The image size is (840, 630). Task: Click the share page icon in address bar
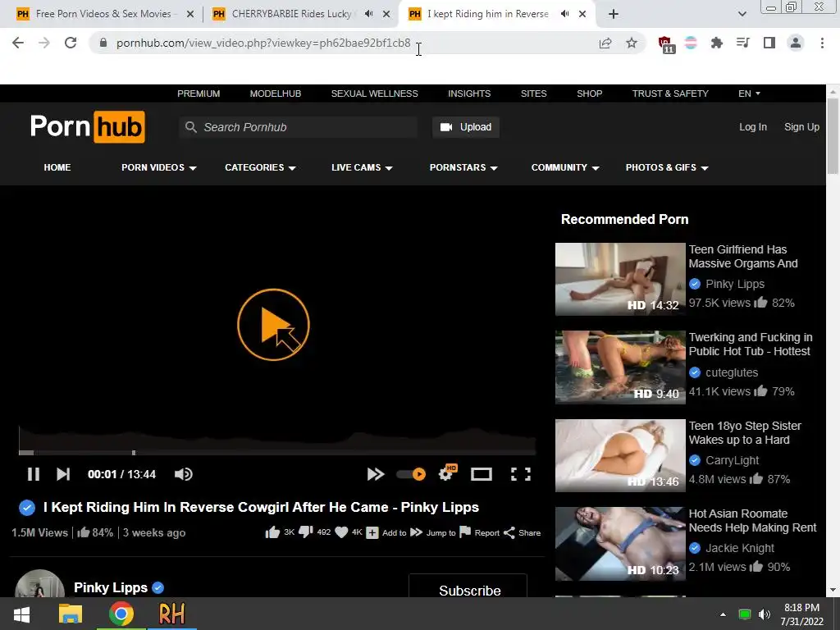[x=605, y=43]
